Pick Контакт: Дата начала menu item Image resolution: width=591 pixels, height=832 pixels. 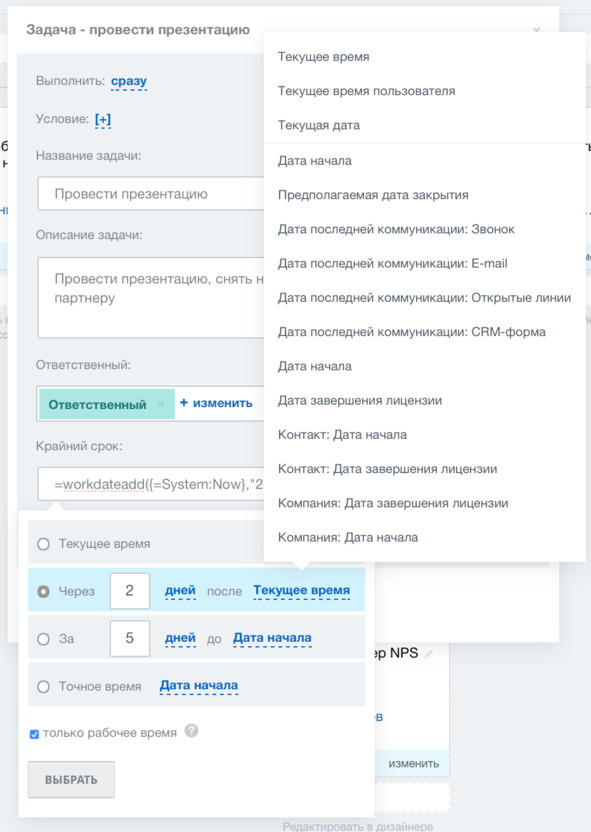coord(342,435)
